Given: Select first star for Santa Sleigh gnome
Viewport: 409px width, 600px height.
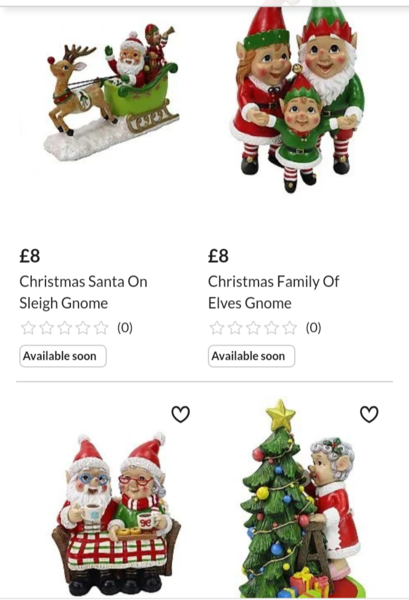Looking at the screenshot, I should pyautogui.click(x=28, y=328).
